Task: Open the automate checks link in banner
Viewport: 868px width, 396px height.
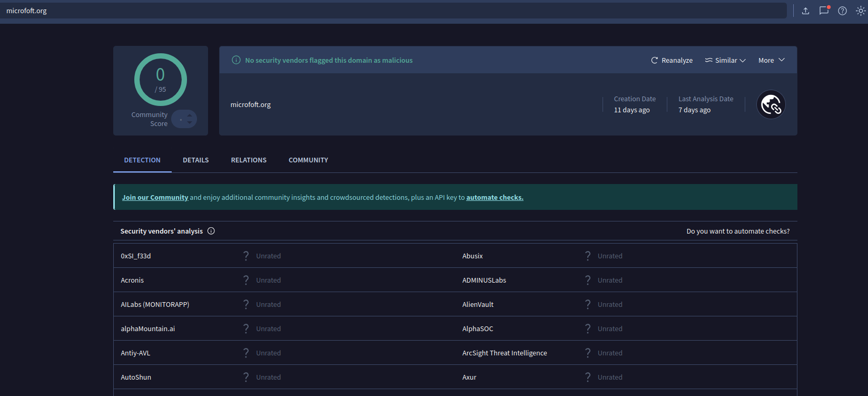Action: (495, 197)
